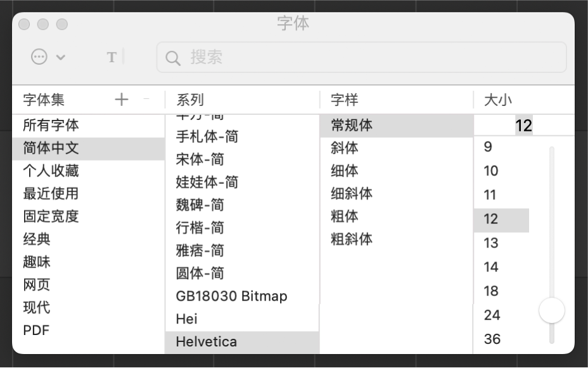
Task: Select font size 24 from the list
Action: point(492,315)
